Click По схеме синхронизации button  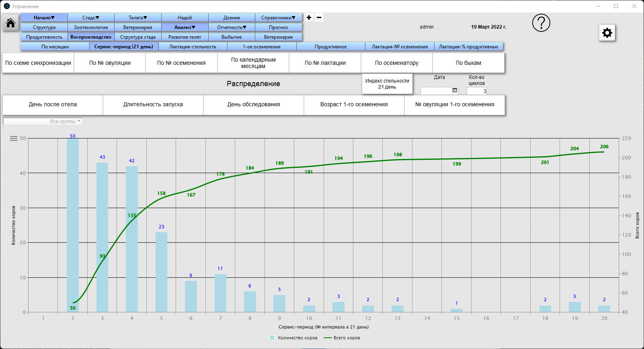point(38,63)
